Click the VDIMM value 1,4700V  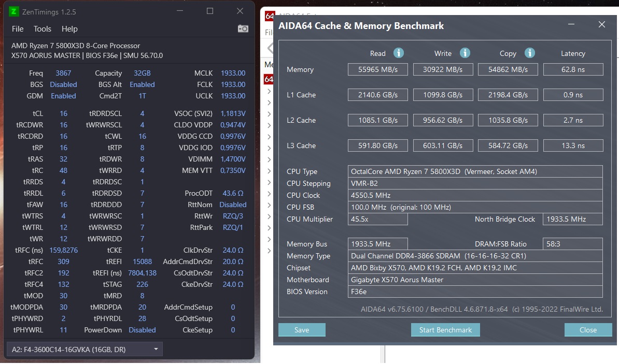[233, 159]
